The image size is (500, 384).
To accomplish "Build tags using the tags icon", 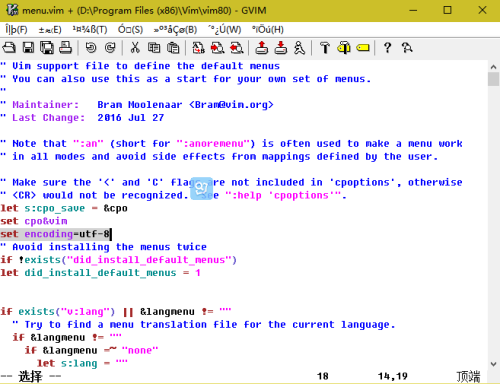I will [x=344, y=48].
